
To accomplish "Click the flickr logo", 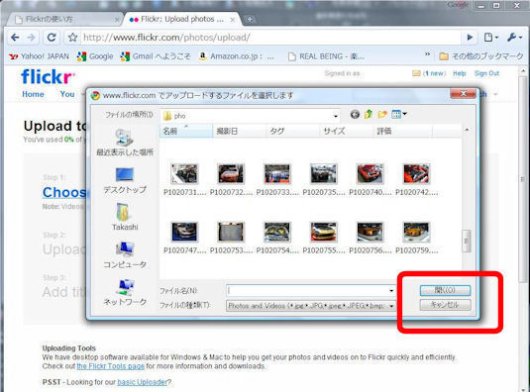I will [x=48, y=77].
